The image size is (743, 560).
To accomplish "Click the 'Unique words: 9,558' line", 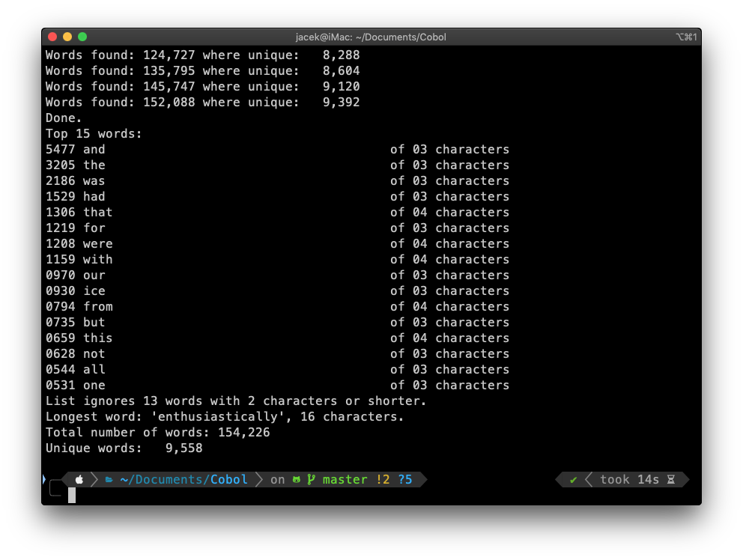I will pos(124,448).
